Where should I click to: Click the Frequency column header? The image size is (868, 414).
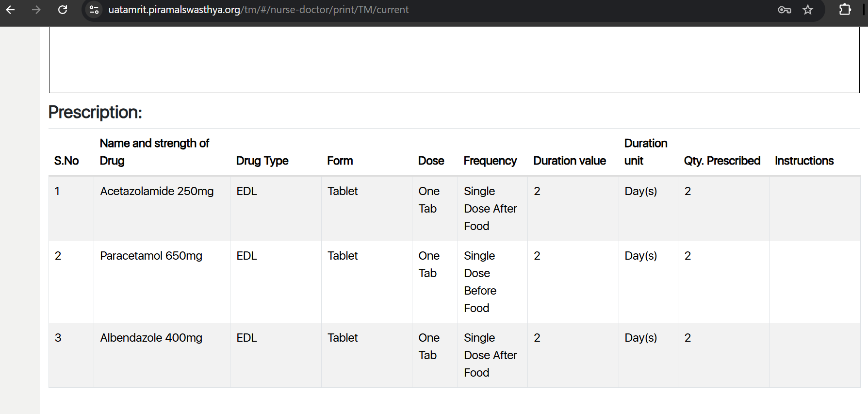pyautogui.click(x=490, y=161)
